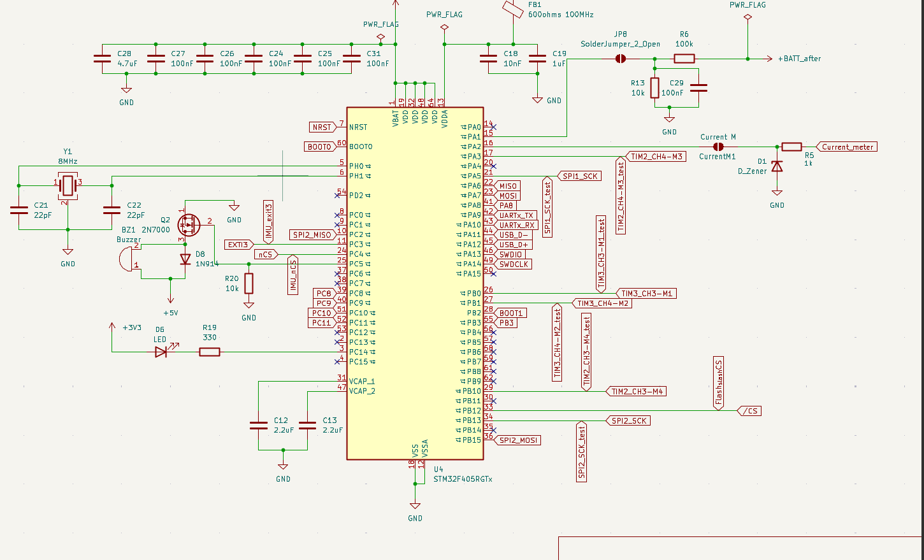Select the FB1 ferrite bead symbol

(513, 9)
